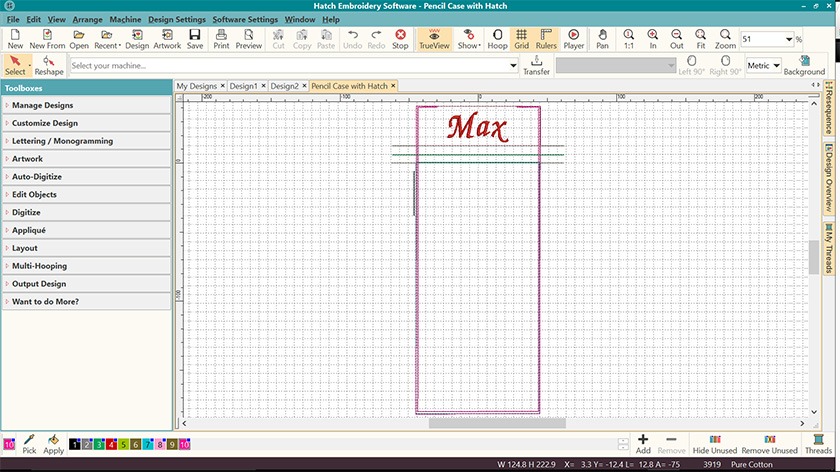Toggle TrueView display mode
840x472 pixels.
[x=434, y=39]
